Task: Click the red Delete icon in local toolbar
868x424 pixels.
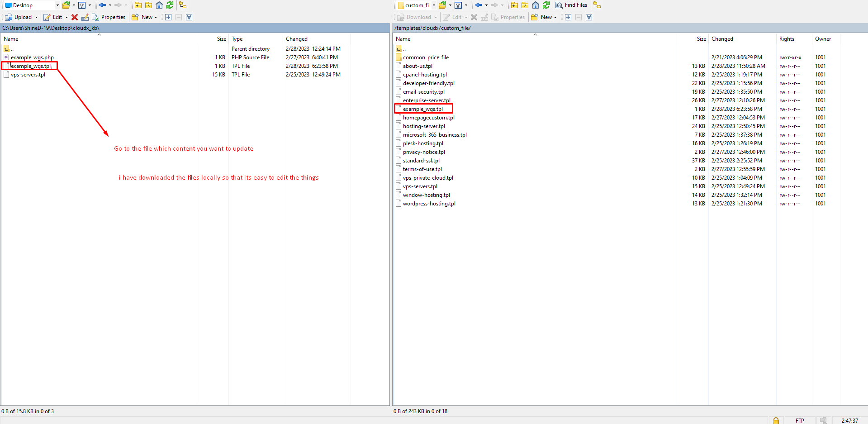Action: (75, 17)
